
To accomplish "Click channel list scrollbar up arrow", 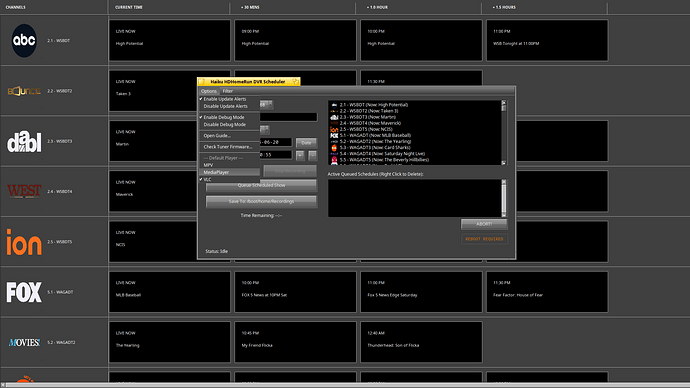I will point(504,103).
